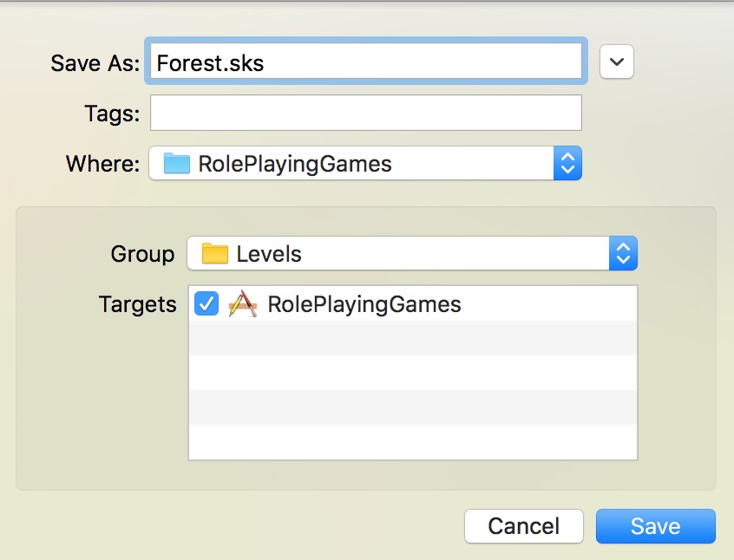Screen dimensions: 734x560
Task: Click the "Tags:" label
Action: point(112,114)
